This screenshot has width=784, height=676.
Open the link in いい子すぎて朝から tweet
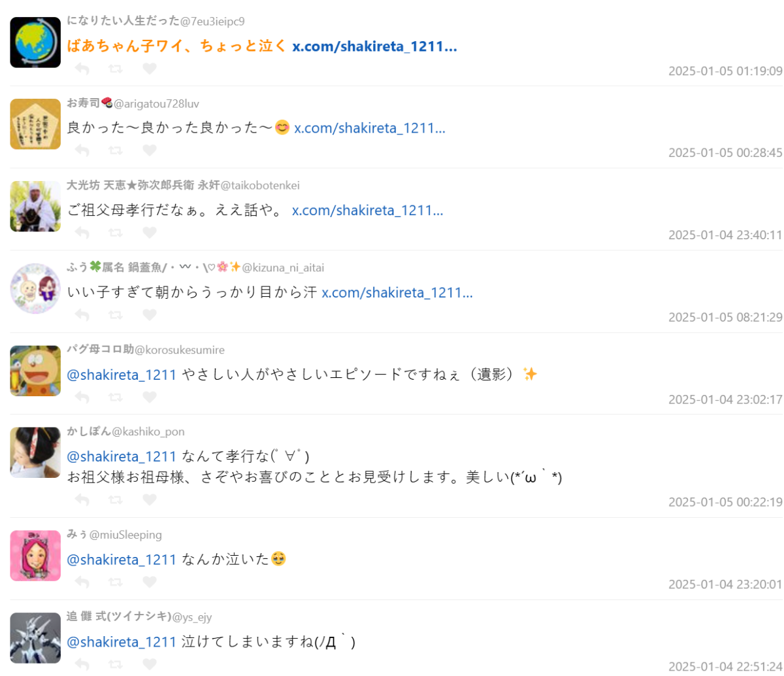tap(397, 292)
